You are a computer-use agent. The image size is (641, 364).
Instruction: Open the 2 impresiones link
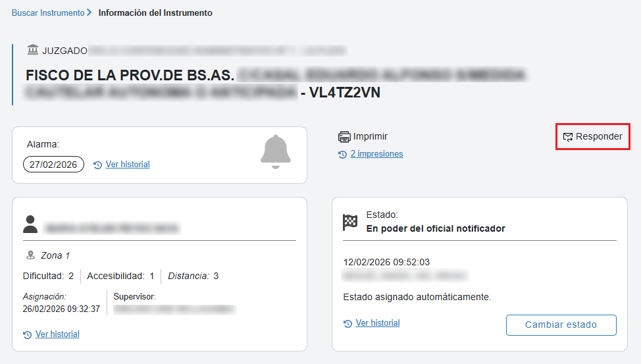coord(376,154)
